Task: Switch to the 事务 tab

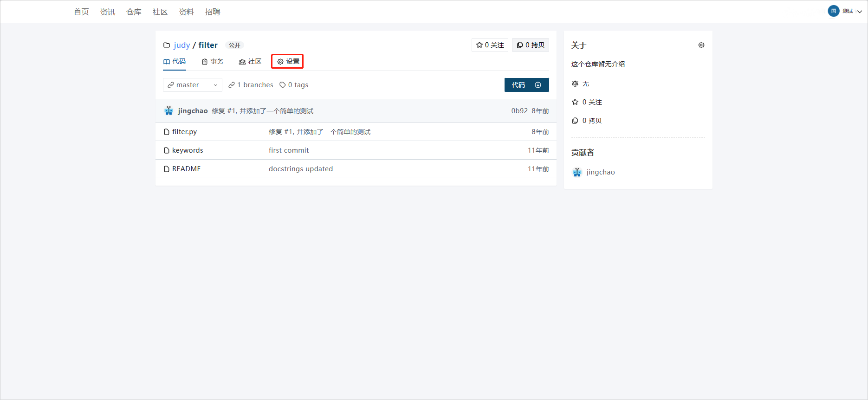Action: tap(213, 61)
